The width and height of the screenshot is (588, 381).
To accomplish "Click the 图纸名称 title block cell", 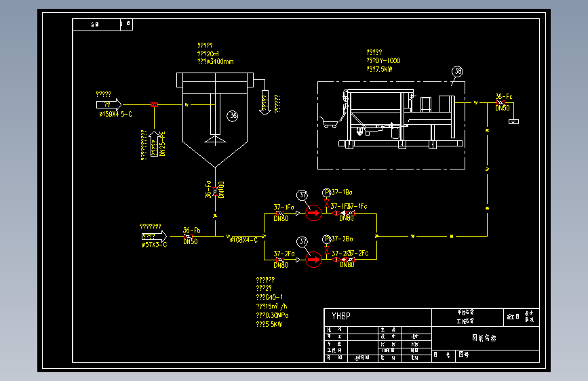I will click(x=484, y=338).
